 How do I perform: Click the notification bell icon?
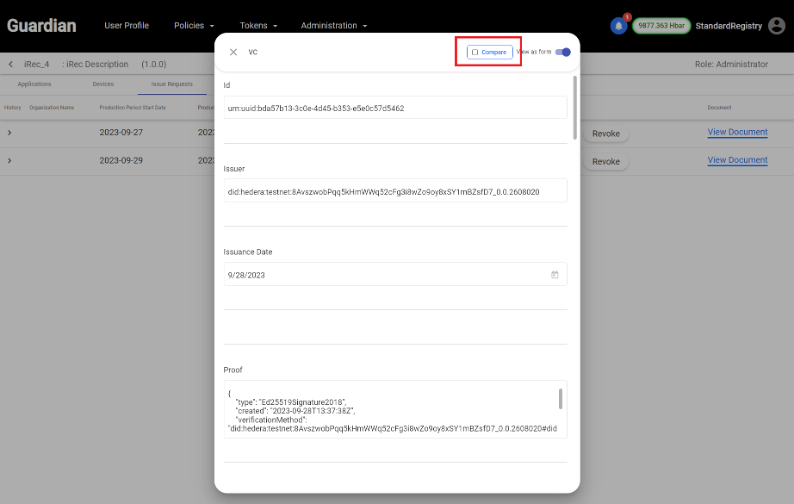(x=618, y=26)
